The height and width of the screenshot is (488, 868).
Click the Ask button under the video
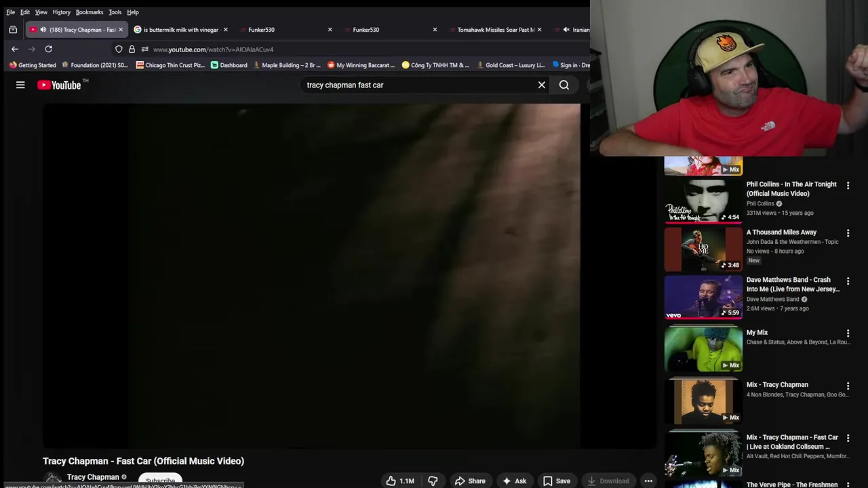[x=514, y=481]
